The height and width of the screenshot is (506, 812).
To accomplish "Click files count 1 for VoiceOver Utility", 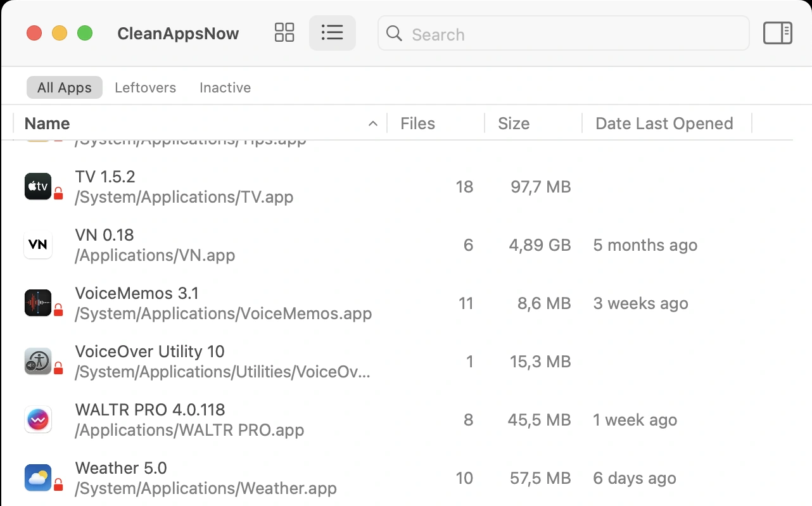I will tap(470, 362).
